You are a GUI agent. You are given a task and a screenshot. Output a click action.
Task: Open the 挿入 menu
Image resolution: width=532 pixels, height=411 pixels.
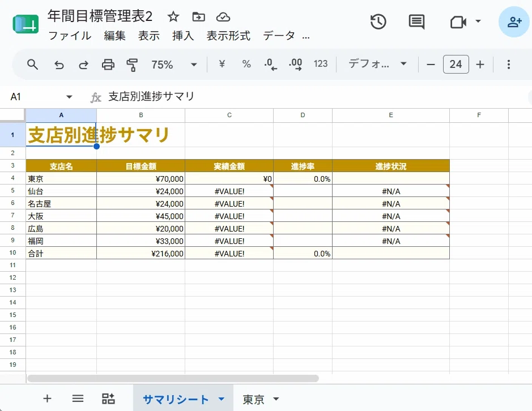point(183,36)
